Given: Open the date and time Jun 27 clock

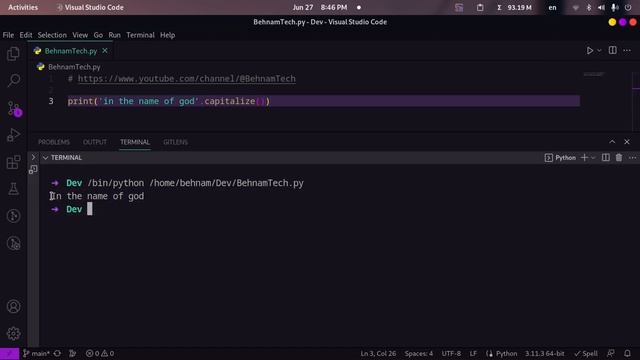Looking at the screenshot, I should click(320, 7).
